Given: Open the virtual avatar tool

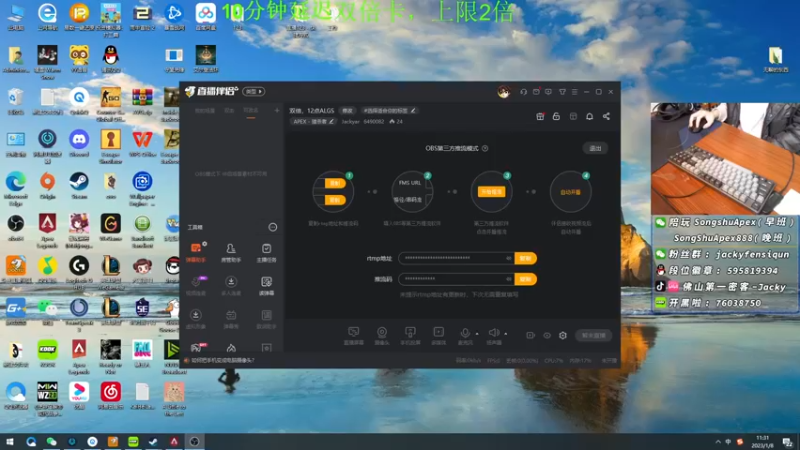Looking at the screenshot, I should click(x=196, y=318).
